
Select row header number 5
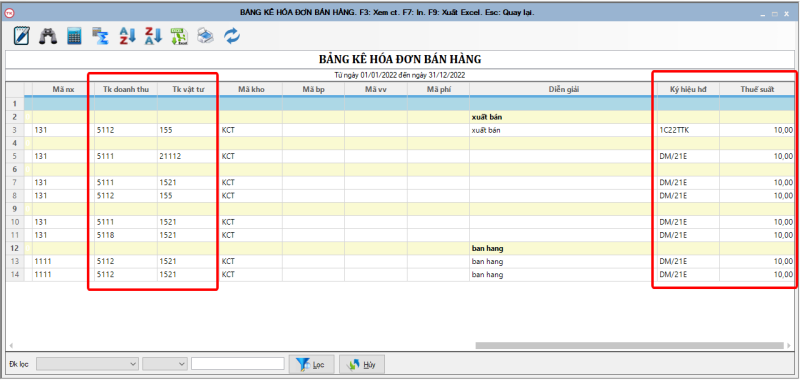coord(15,156)
